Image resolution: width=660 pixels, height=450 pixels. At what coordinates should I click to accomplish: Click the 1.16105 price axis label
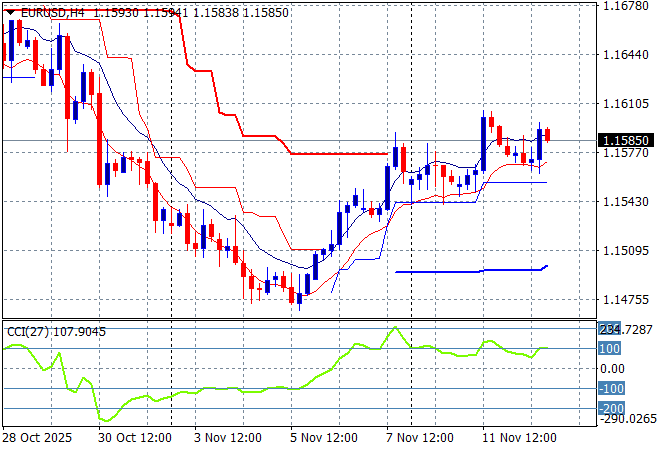tap(626, 104)
